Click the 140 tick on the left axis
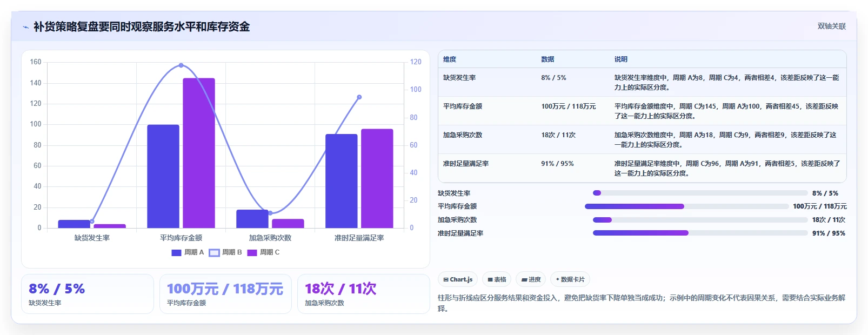 coord(36,83)
